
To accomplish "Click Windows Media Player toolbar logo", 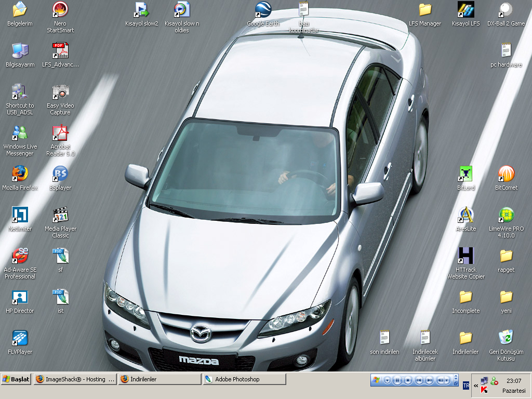I will pyautogui.click(x=376, y=380).
